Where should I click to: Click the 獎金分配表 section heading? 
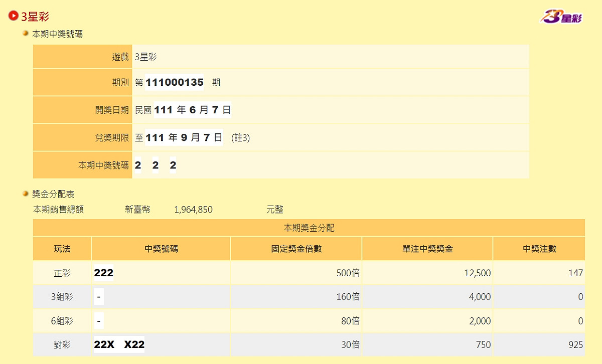tap(53, 194)
